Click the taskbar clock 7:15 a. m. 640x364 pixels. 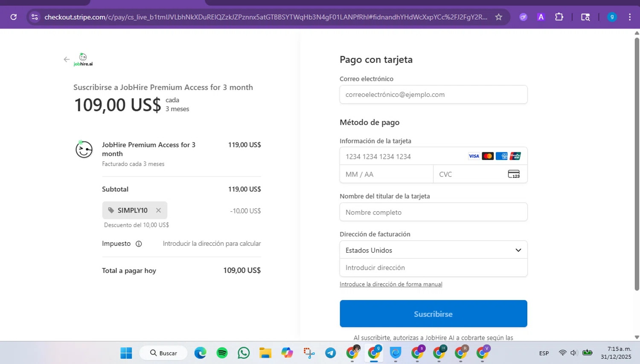click(x=620, y=349)
